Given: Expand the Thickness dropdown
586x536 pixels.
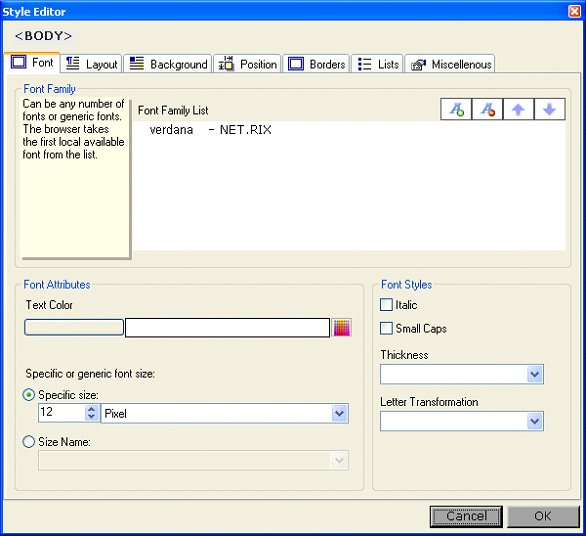Looking at the screenshot, I should pos(462,374).
